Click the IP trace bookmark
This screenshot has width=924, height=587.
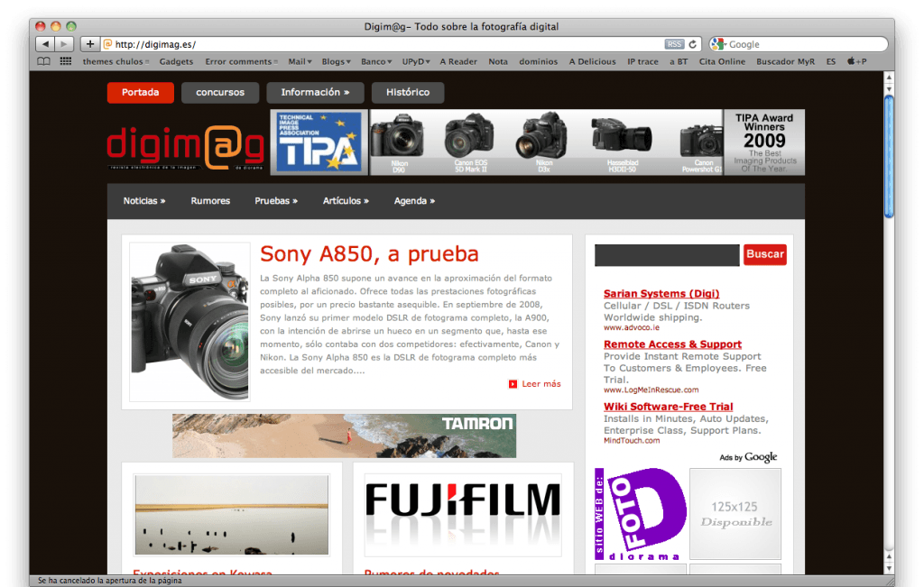click(x=642, y=61)
